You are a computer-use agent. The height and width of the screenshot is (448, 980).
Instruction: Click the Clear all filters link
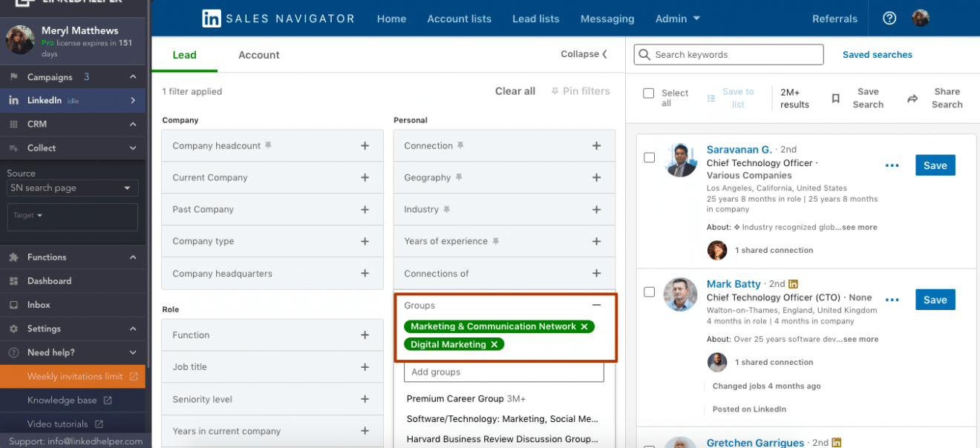tap(515, 90)
